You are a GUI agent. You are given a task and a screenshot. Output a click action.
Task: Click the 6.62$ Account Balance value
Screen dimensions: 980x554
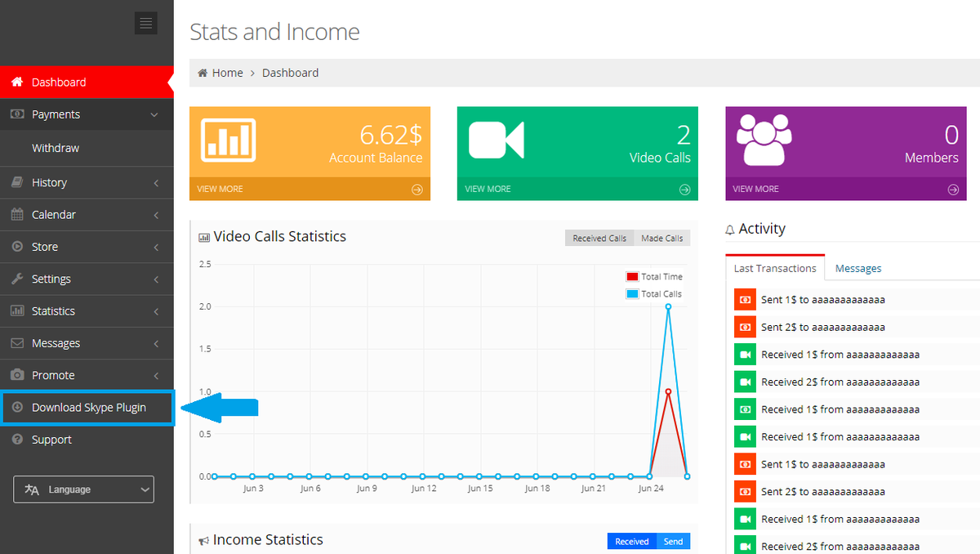(x=391, y=135)
